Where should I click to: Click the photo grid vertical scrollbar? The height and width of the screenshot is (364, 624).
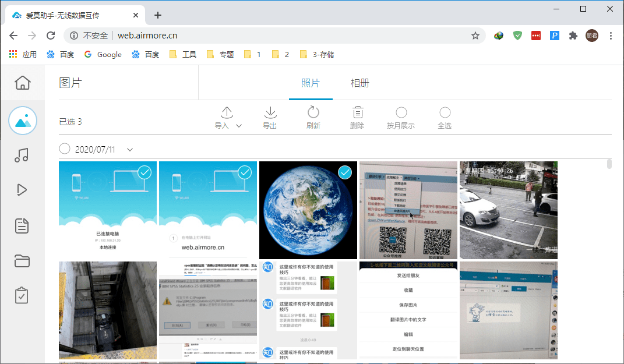point(609,164)
